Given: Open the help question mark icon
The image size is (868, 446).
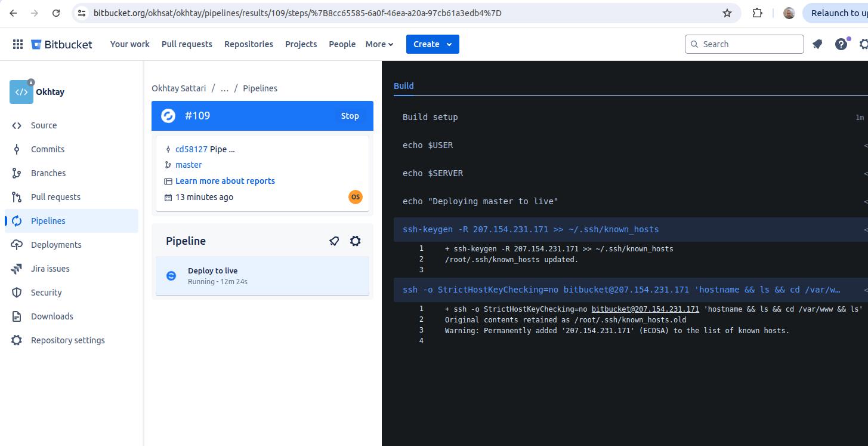Looking at the screenshot, I should click(x=841, y=44).
